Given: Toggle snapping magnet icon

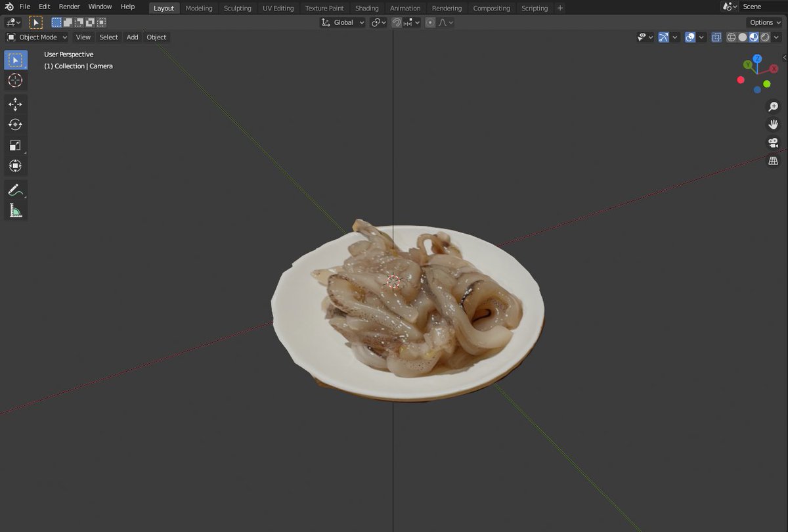Looking at the screenshot, I should (397, 22).
